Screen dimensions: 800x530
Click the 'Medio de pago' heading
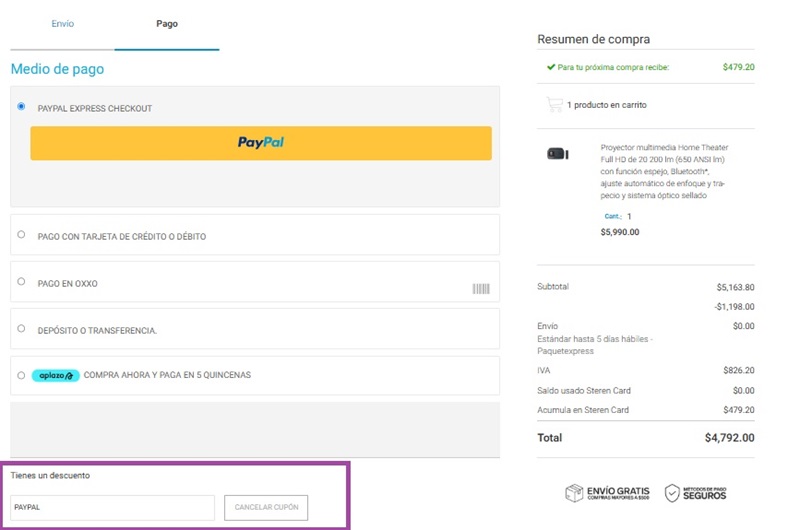[57, 69]
